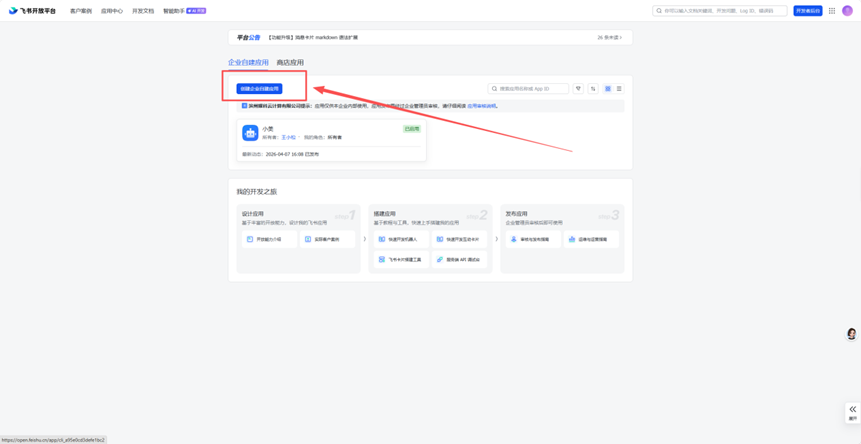Focus the App ID search box
Image resolution: width=861 pixels, height=444 pixels.
[528, 88]
